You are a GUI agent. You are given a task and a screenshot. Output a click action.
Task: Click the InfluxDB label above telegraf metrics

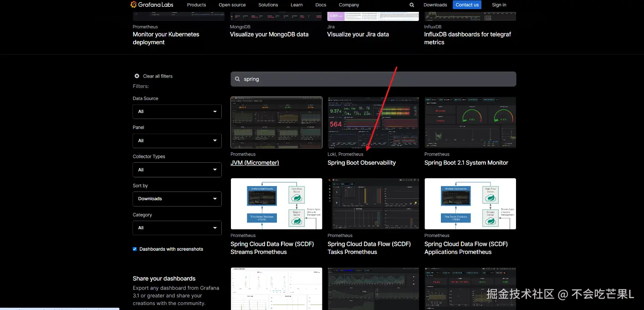tap(434, 27)
